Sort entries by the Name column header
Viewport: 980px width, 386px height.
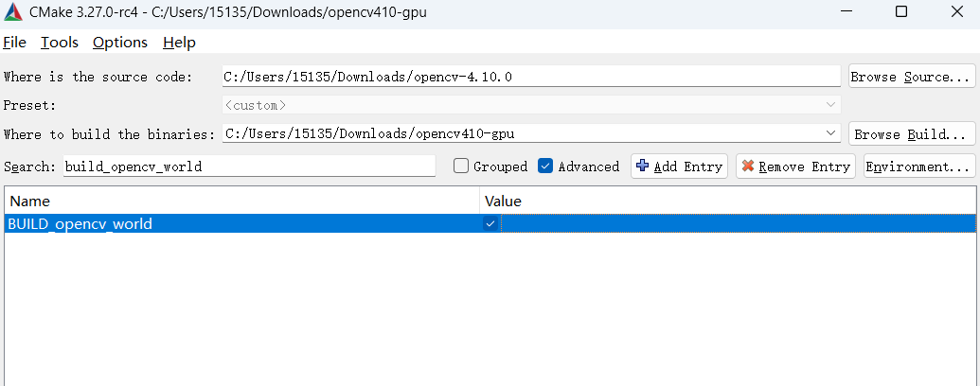[241, 201]
